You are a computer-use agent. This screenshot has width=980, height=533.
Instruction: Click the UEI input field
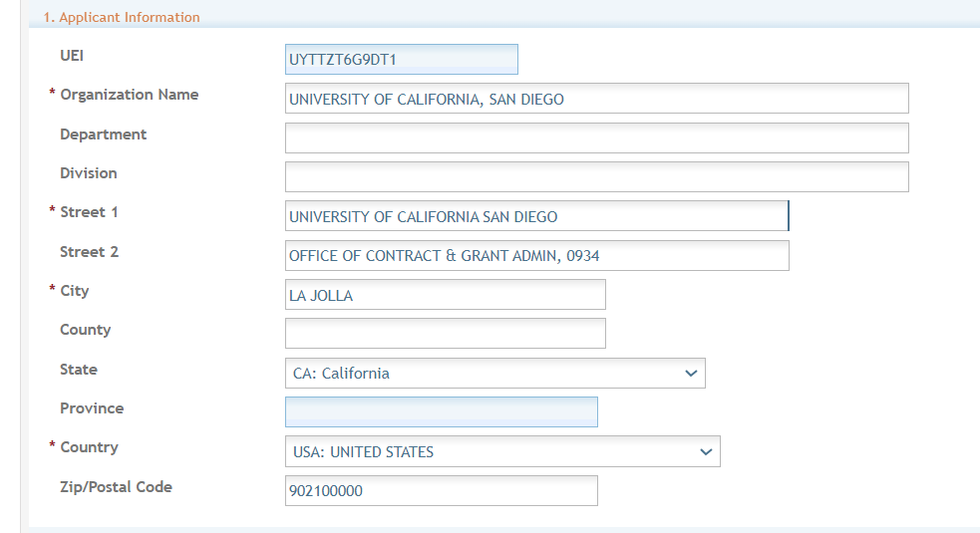tap(401, 59)
